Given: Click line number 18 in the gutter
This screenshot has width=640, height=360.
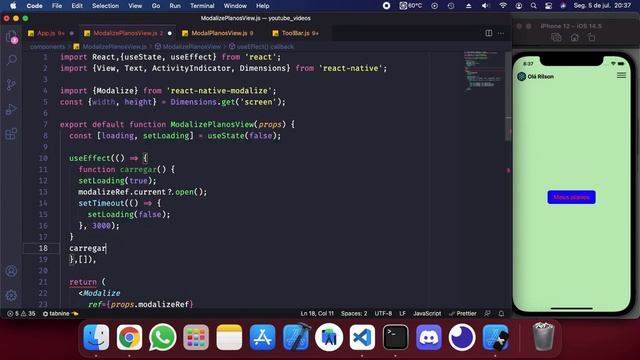Looking at the screenshot, I should point(43,248).
